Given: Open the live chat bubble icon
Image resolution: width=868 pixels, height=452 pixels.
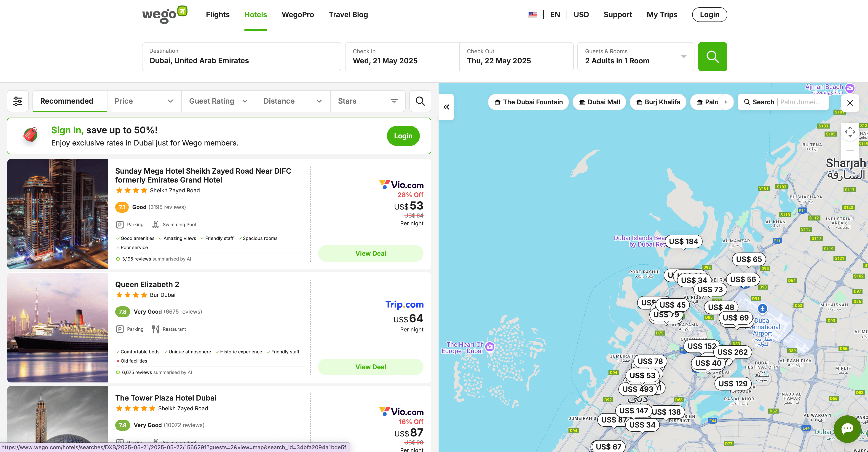Looking at the screenshot, I should (847, 429).
